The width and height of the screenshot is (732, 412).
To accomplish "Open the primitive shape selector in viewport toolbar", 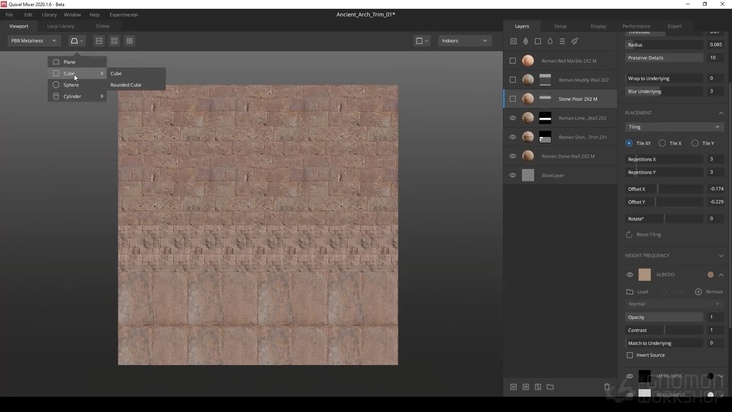I will 76,41.
